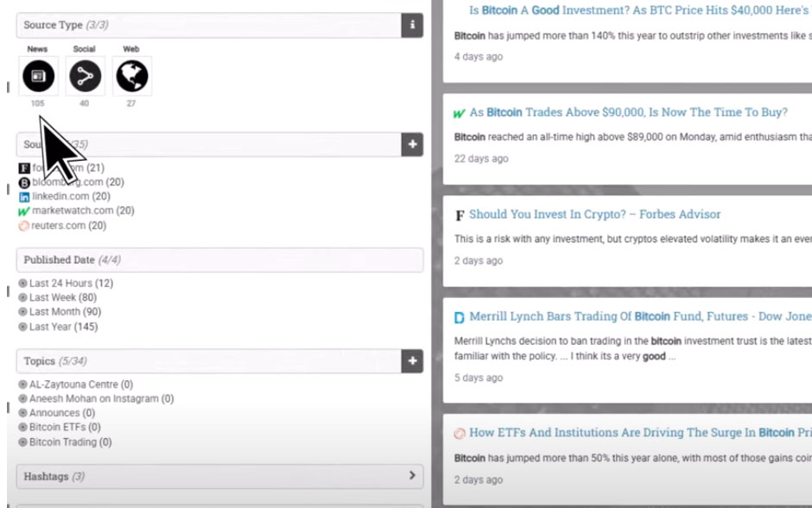Click the Social count 40
812x508 pixels.
[85, 104]
